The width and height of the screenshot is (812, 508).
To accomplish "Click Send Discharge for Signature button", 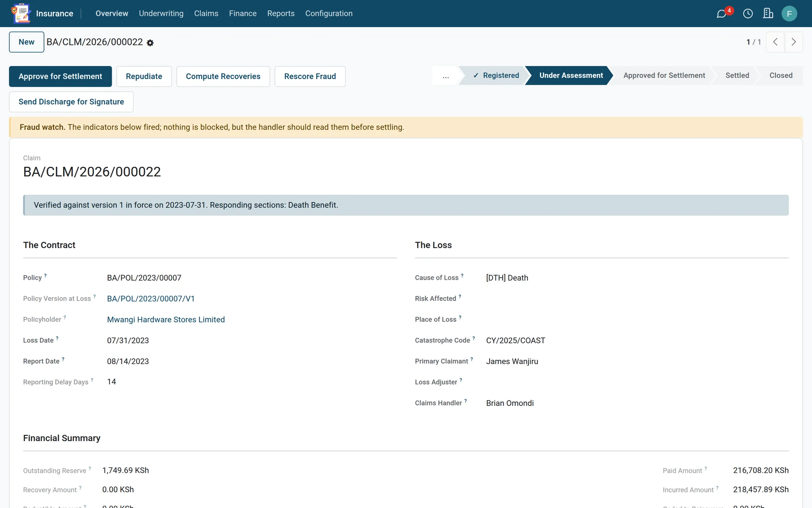I will pos(71,102).
